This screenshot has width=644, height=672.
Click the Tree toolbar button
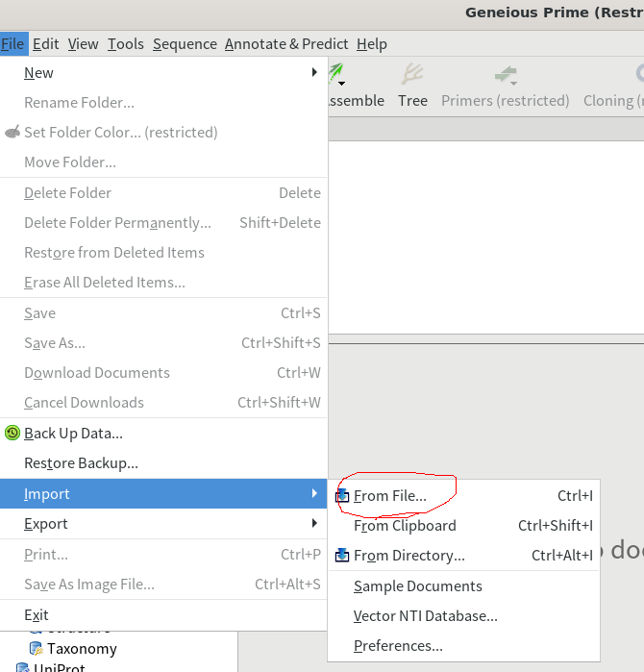412,85
